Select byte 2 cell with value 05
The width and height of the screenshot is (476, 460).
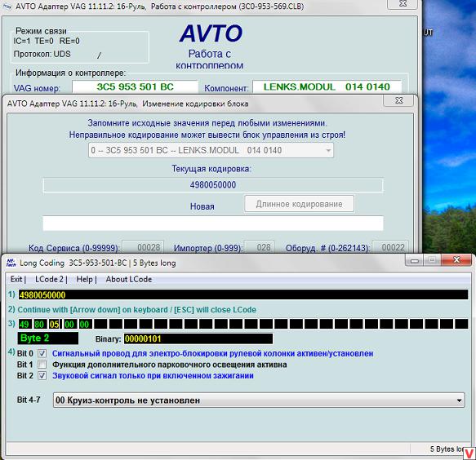point(55,324)
